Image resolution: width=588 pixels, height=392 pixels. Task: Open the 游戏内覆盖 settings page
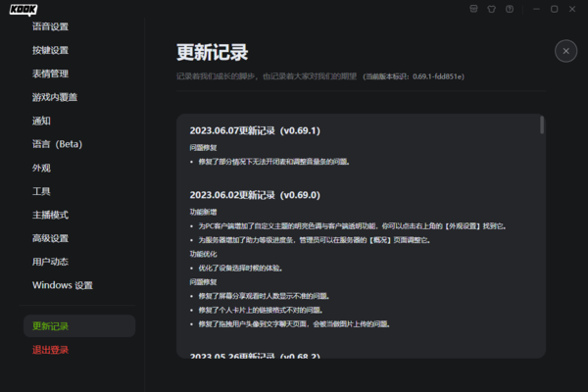[55, 97]
